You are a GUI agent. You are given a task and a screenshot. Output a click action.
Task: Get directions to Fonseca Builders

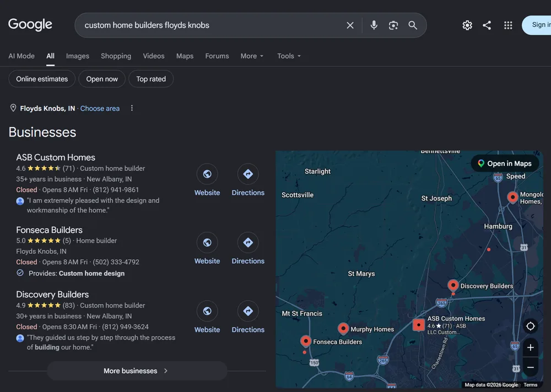coord(248,242)
